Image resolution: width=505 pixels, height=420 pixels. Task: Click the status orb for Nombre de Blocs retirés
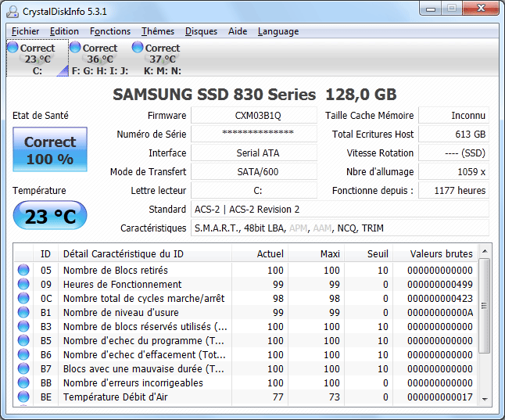point(23,270)
